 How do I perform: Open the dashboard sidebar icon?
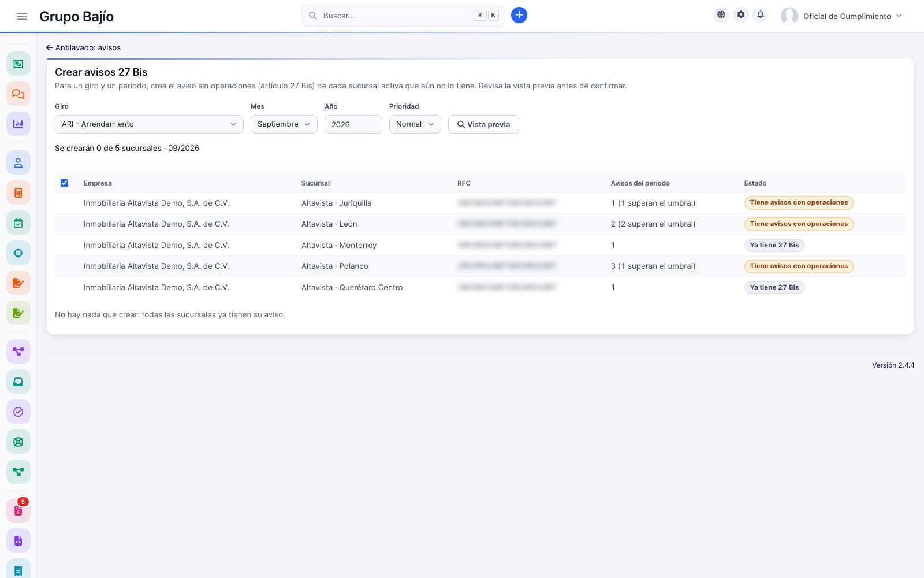click(x=18, y=64)
